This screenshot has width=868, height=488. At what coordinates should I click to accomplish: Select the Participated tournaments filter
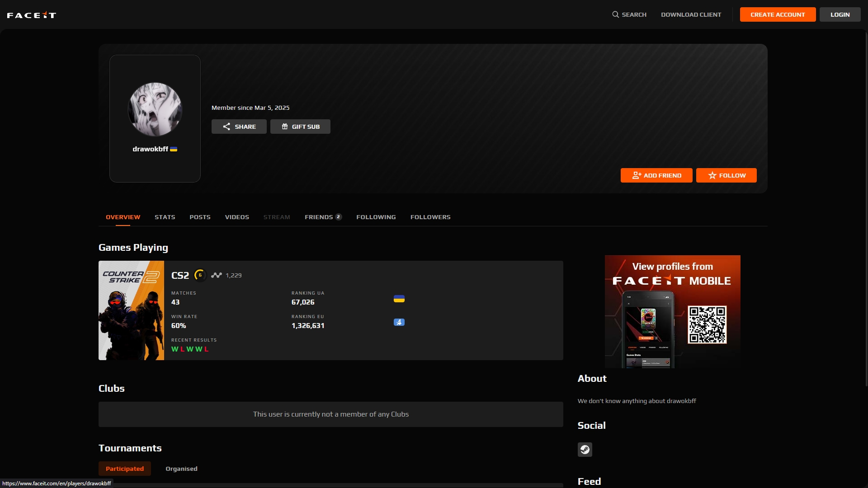coord(125,469)
